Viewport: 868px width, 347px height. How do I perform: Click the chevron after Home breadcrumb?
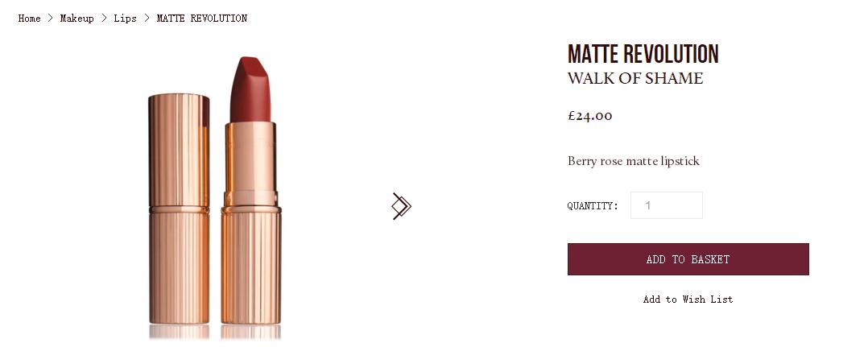[x=51, y=19]
